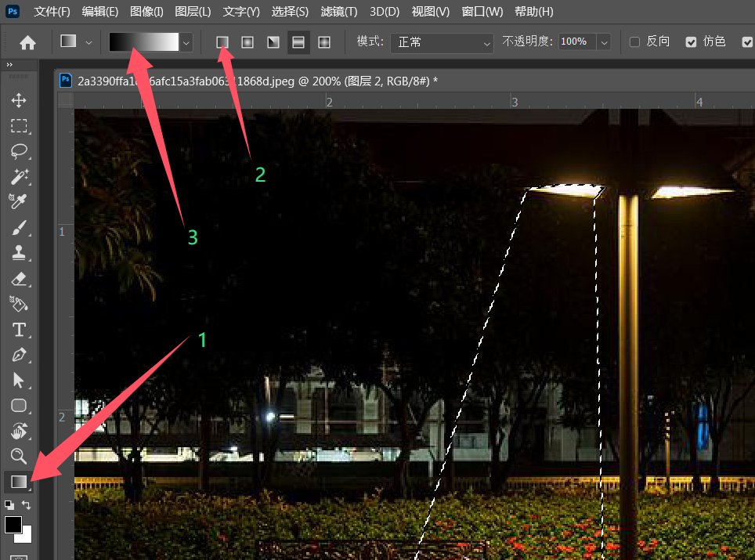
Task: Select the Eyedropper tool
Action: pyautogui.click(x=19, y=202)
